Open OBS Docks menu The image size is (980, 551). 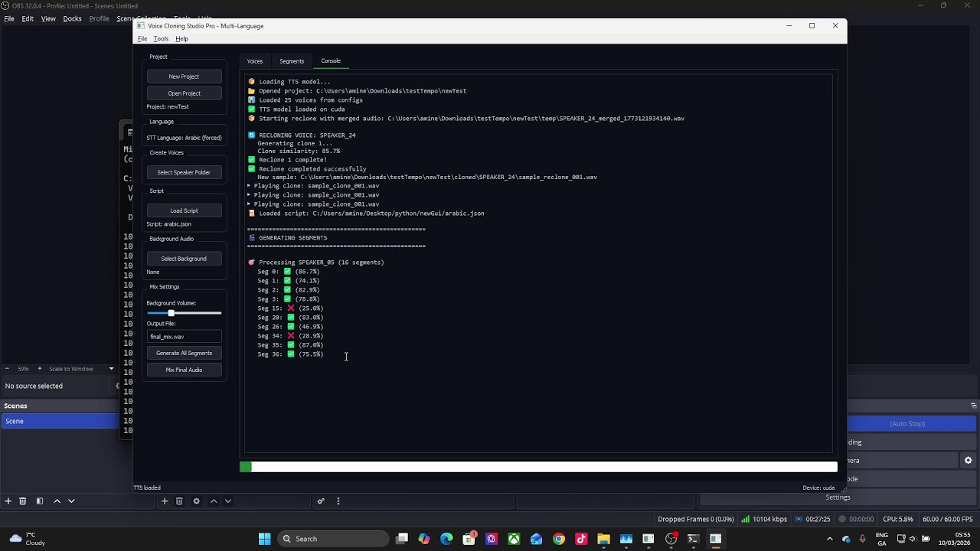[72, 18]
